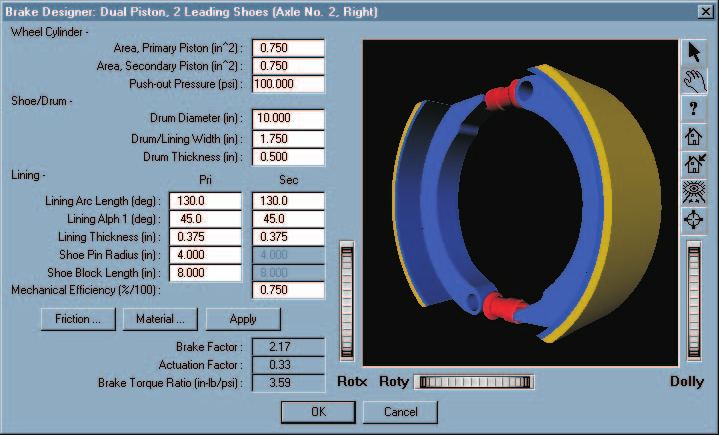Click the Push-out Pressure field

[288, 84]
